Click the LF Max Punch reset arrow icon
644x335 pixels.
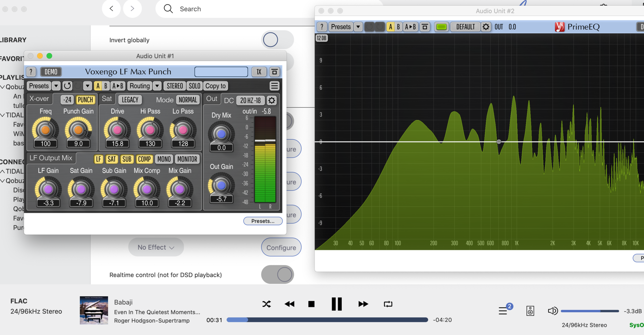67,86
